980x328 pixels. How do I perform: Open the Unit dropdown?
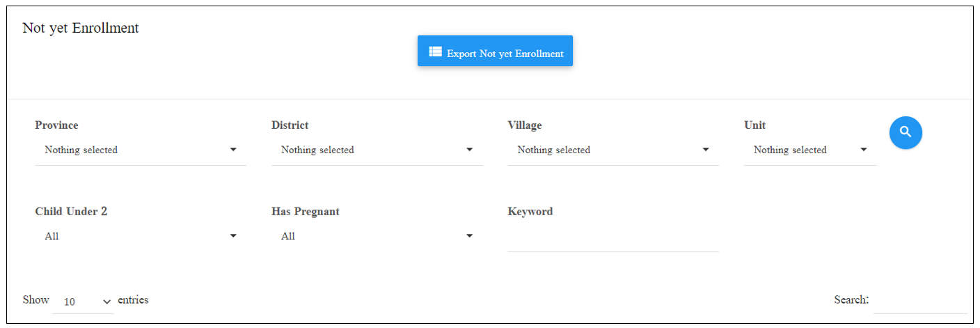click(x=811, y=150)
